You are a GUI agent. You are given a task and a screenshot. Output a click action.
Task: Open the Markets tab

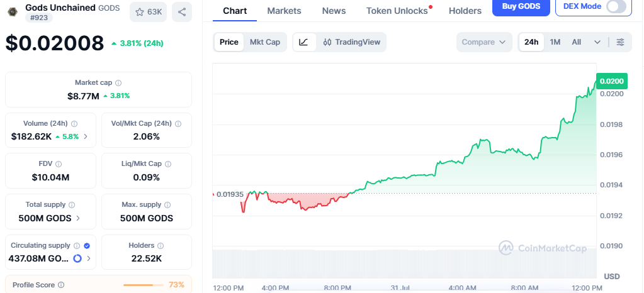tap(284, 11)
